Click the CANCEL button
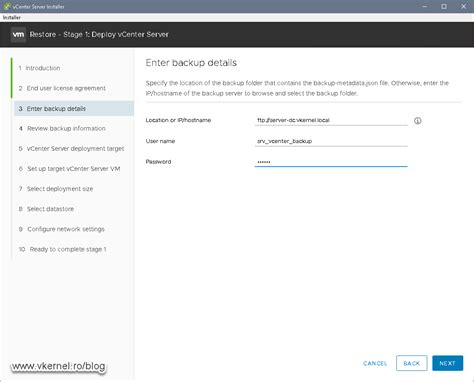 375,363
